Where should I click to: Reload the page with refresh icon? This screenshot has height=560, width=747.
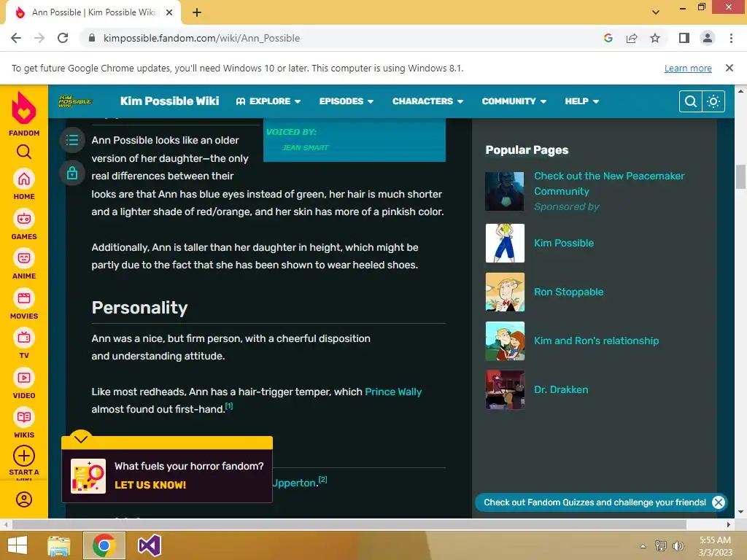(63, 38)
